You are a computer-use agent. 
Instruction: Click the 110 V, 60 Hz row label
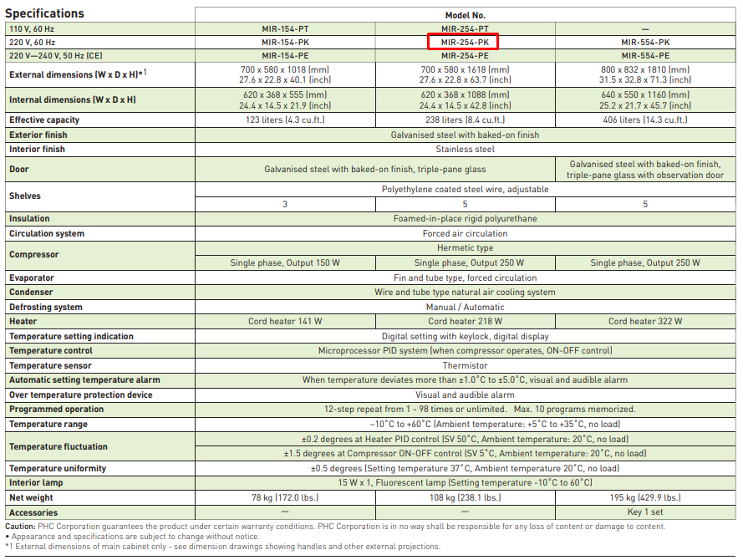[x=33, y=28]
